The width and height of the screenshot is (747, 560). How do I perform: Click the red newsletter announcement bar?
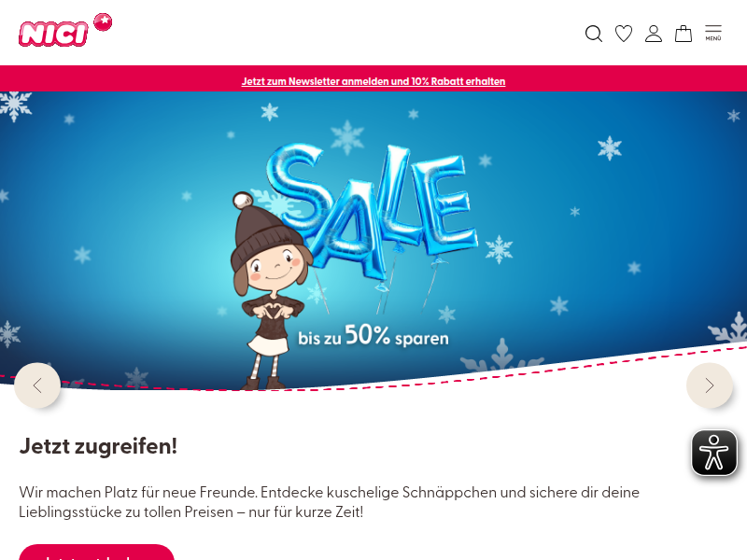pos(373,78)
